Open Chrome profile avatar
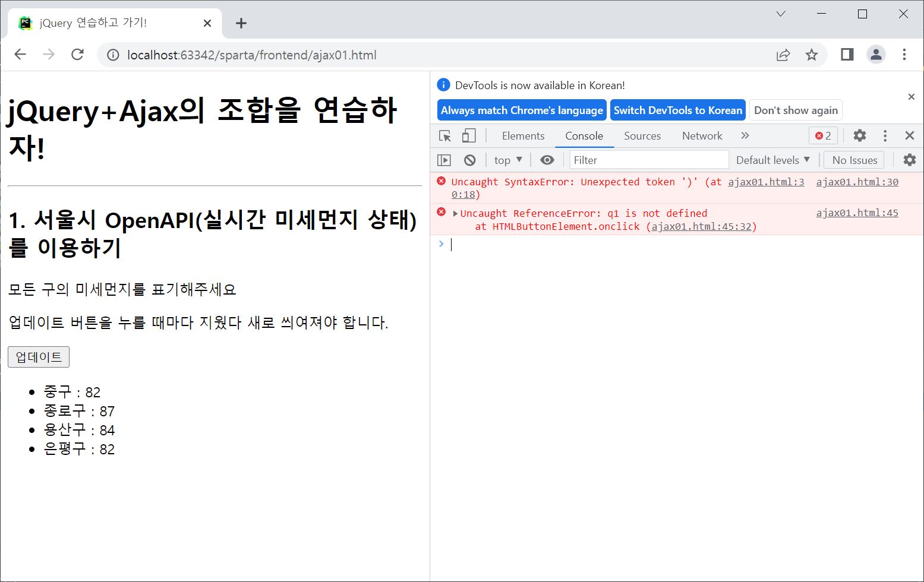The image size is (924, 582). (876, 55)
